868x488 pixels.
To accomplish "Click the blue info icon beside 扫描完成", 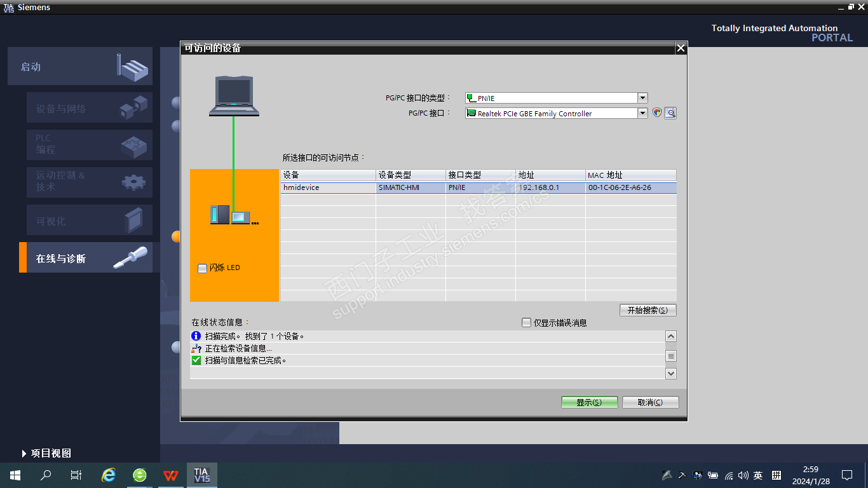I will (196, 336).
